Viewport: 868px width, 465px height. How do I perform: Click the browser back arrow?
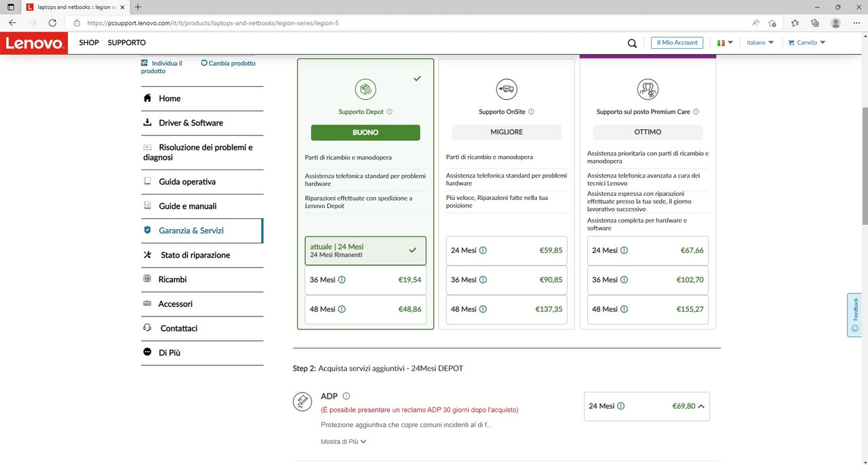[x=12, y=22]
